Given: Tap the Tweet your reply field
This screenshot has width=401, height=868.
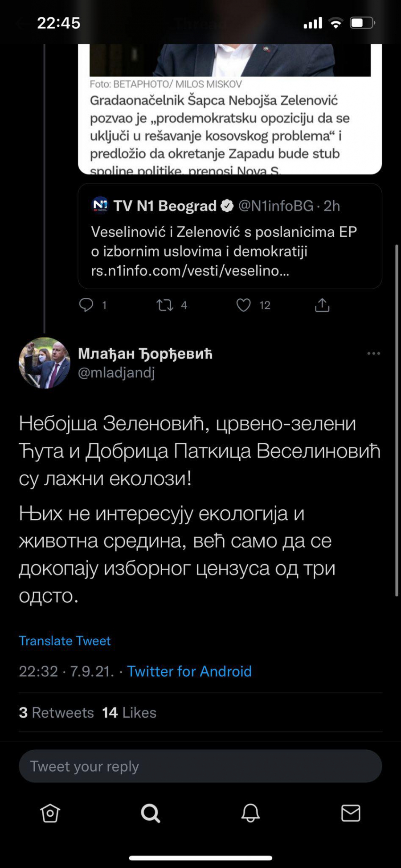Looking at the screenshot, I should [200, 766].
